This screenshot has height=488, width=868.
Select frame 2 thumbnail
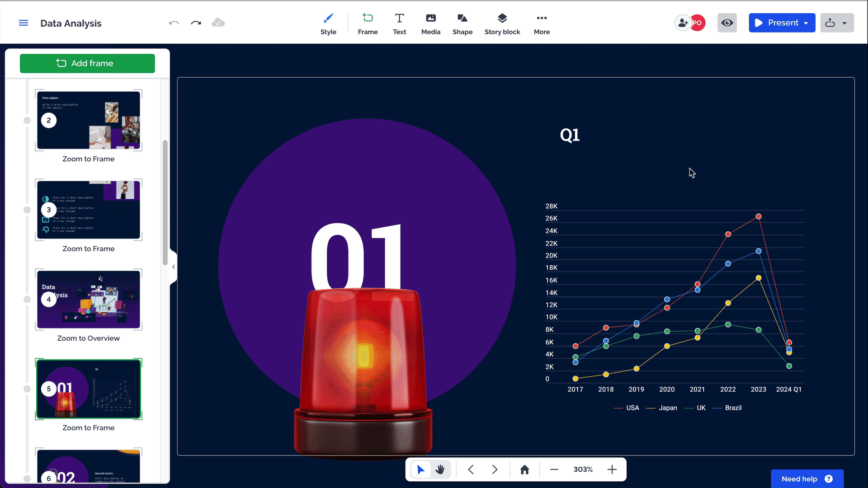[x=89, y=120]
